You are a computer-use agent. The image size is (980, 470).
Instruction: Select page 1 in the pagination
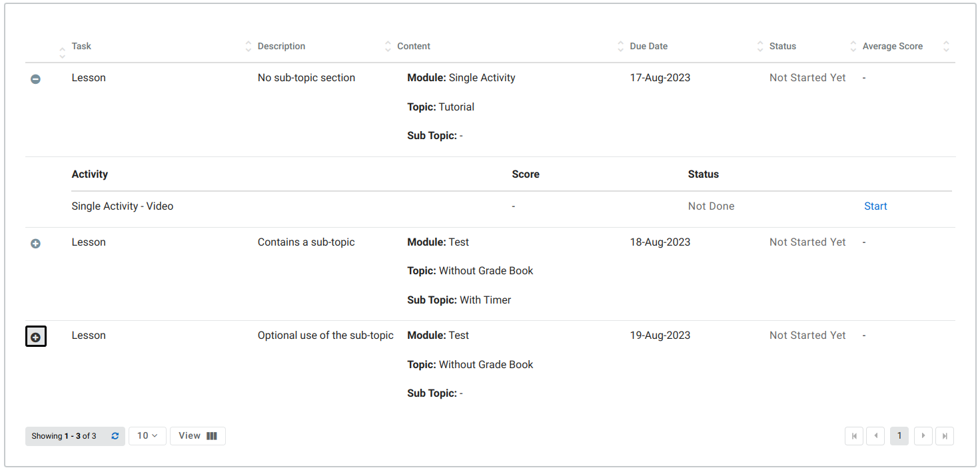click(899, 435)
